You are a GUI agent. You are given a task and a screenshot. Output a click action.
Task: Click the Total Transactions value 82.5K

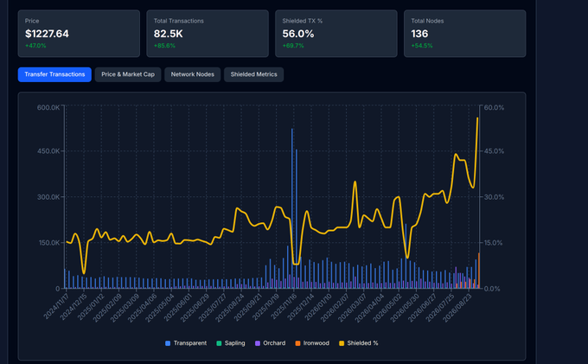[x=169, y=34]
